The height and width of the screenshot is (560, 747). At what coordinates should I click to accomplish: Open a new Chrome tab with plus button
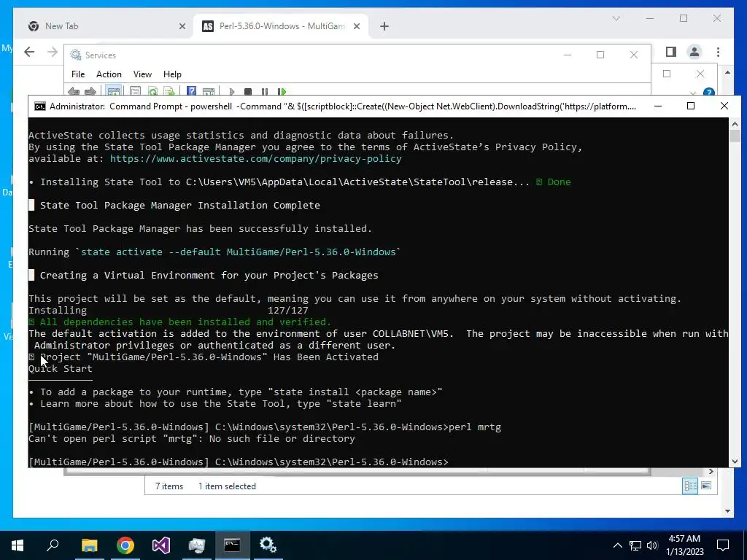tap(384, 27)
